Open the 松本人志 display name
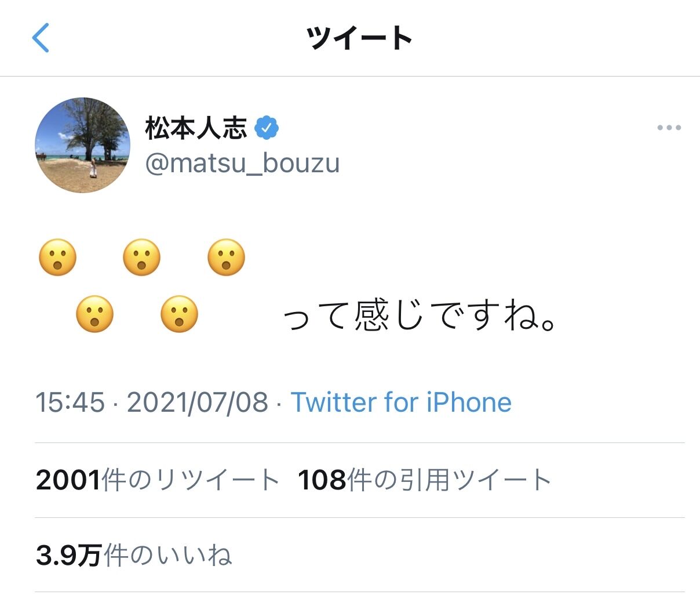This screenshot has height=595, width=700. [x=196, y=128]
